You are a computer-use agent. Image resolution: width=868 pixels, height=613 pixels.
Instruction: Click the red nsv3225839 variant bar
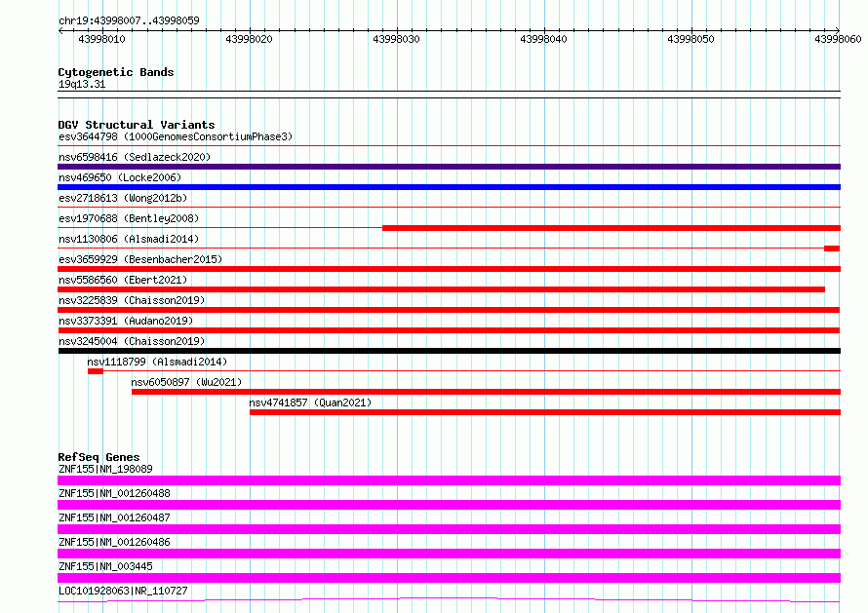[449, 310]
